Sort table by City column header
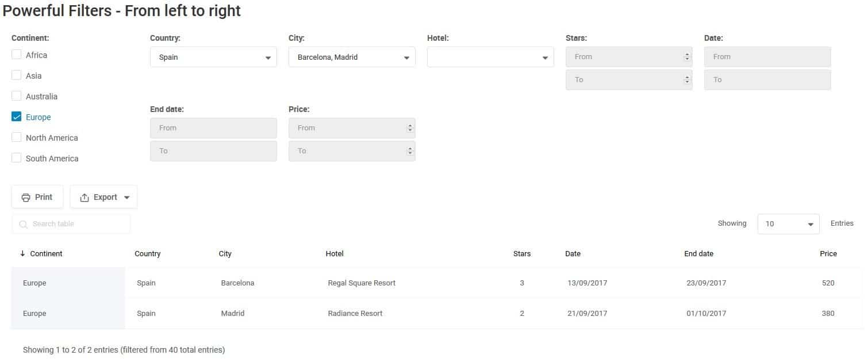Screen dimensions: 868x359 [225, 254]
